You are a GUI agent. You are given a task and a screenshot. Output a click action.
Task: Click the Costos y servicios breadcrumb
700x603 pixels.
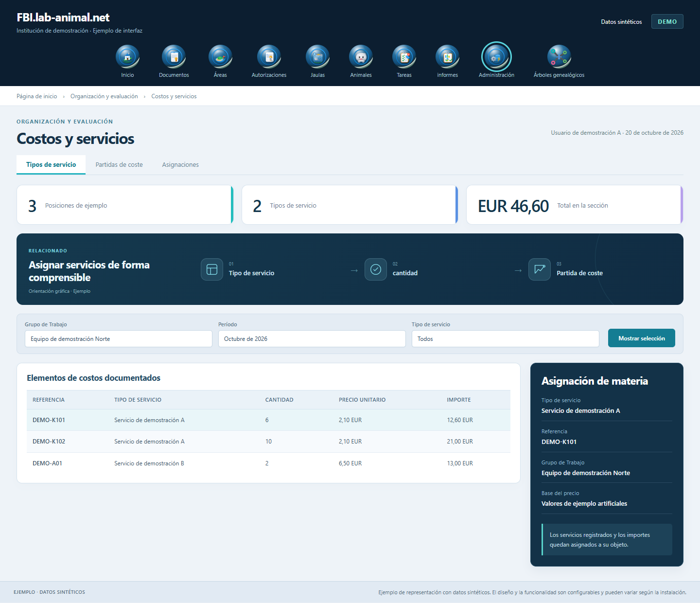pos(174,96)
